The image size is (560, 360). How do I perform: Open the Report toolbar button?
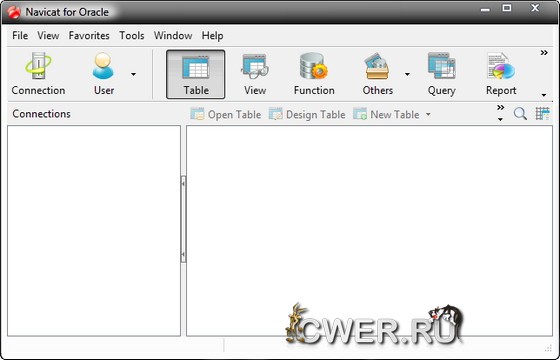[x=501, y=74]
